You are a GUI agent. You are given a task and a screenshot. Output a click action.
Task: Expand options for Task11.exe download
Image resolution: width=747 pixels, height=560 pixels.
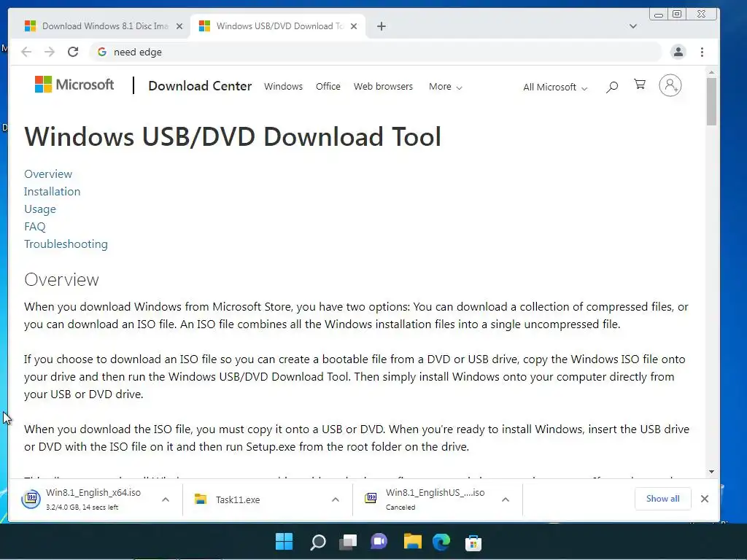tap(336, 499)
